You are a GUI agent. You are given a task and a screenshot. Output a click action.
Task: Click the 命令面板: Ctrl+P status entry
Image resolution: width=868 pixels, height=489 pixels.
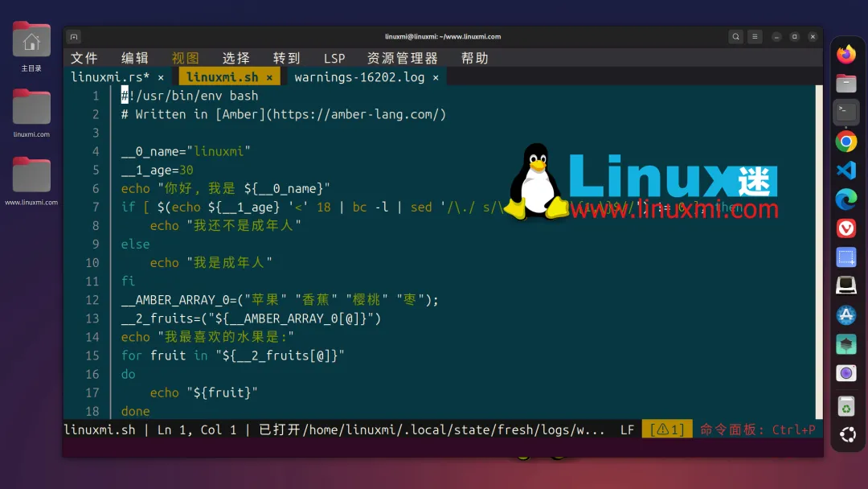[757, 429]
